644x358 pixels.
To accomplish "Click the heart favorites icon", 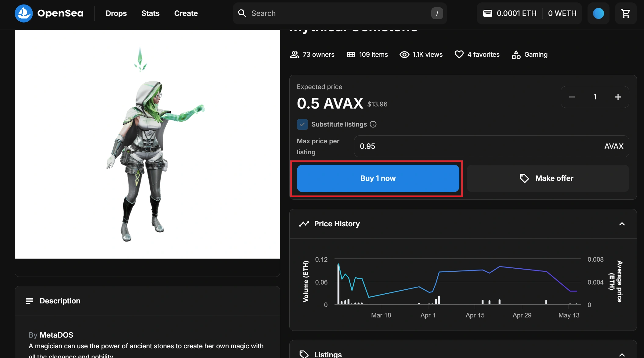I will (459, 55).
